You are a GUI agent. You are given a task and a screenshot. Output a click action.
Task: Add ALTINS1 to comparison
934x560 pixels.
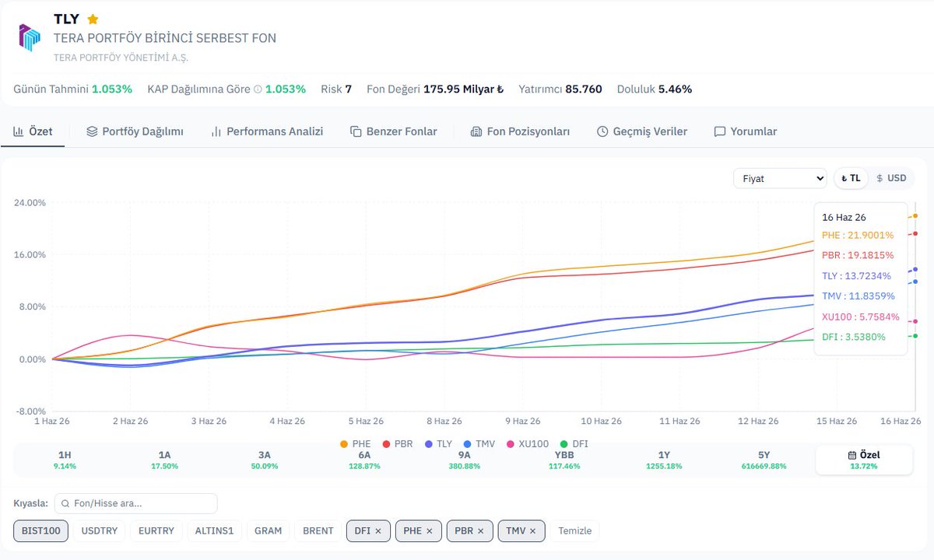click(x=214, y=530)
